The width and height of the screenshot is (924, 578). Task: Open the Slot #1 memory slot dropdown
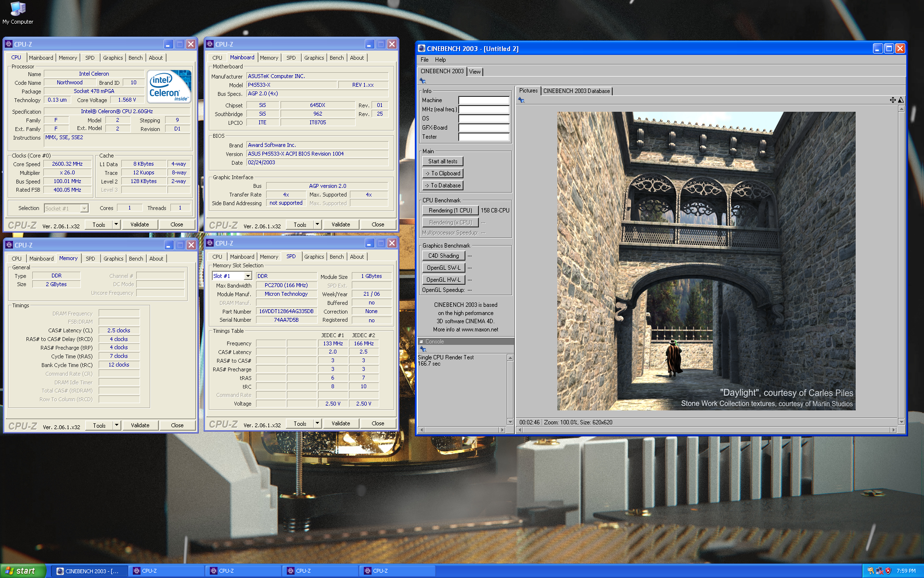point(248,276)
